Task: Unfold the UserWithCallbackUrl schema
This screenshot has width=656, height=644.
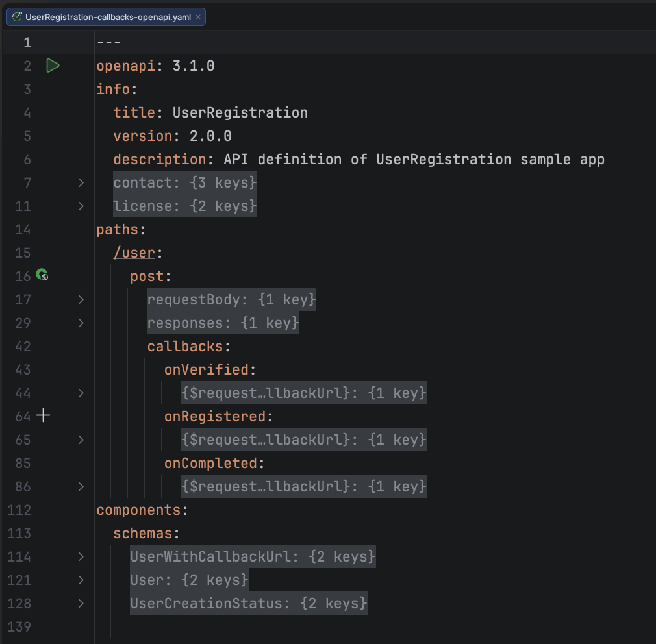Action: (x=81, y=557)
